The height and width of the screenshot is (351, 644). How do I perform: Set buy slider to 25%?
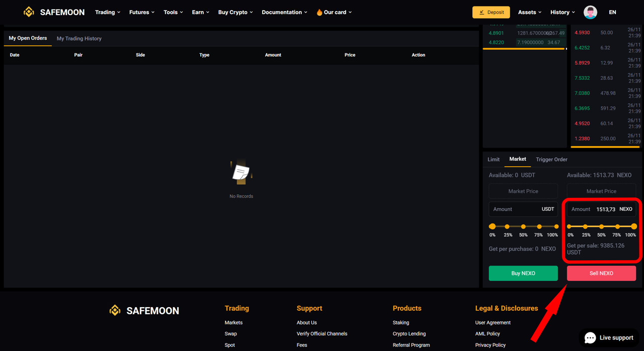click(x=507, y=227)
